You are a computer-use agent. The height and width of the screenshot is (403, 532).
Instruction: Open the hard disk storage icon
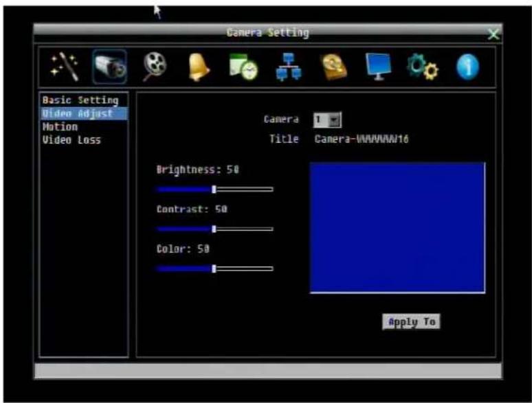point(334,67)
